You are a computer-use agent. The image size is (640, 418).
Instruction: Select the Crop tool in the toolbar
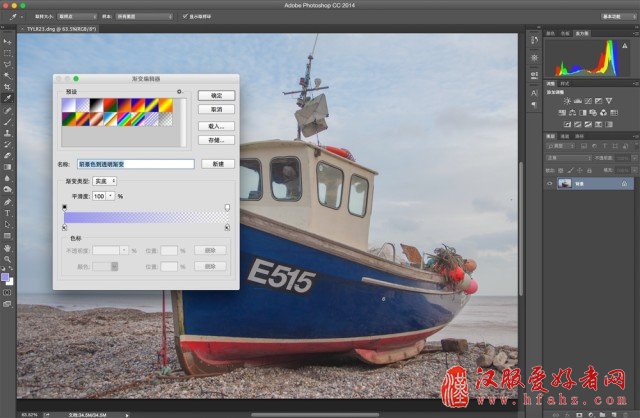(x=8, y=87)
